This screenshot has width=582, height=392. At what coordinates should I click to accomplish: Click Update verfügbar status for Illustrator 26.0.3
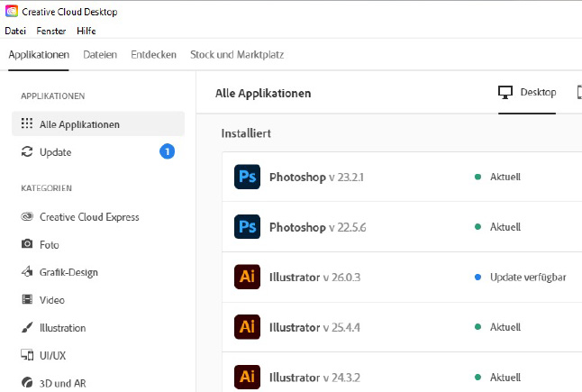(x=521, y=277)
